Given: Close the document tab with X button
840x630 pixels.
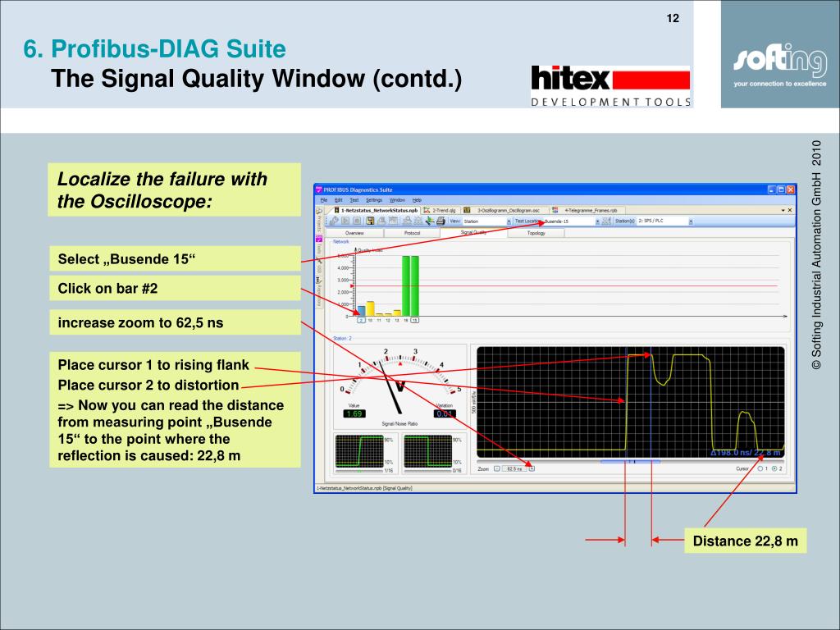Looking at the screenshot, I should pos(790,211).
